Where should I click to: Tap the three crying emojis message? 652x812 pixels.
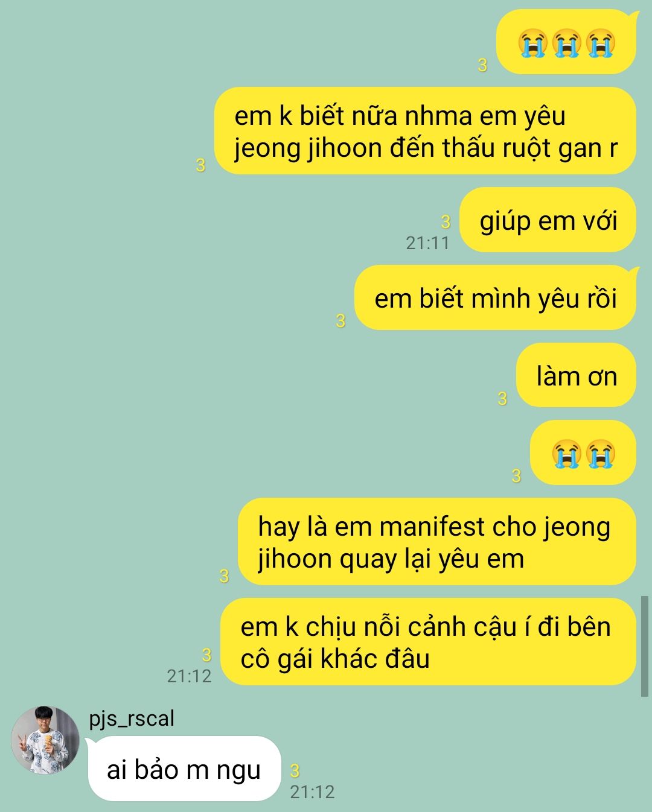566,42
